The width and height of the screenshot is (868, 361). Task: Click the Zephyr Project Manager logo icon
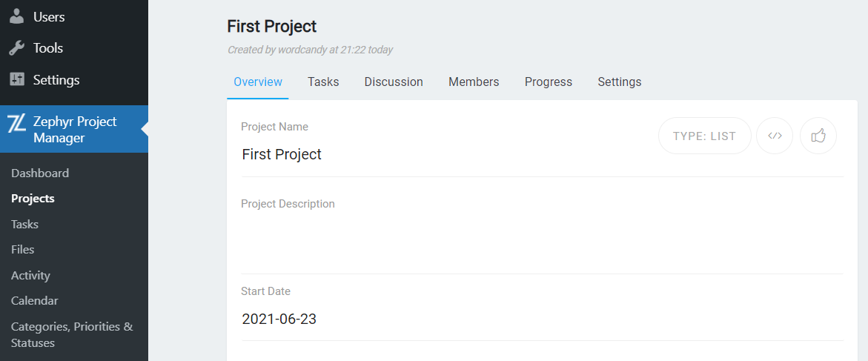(17, 123)
